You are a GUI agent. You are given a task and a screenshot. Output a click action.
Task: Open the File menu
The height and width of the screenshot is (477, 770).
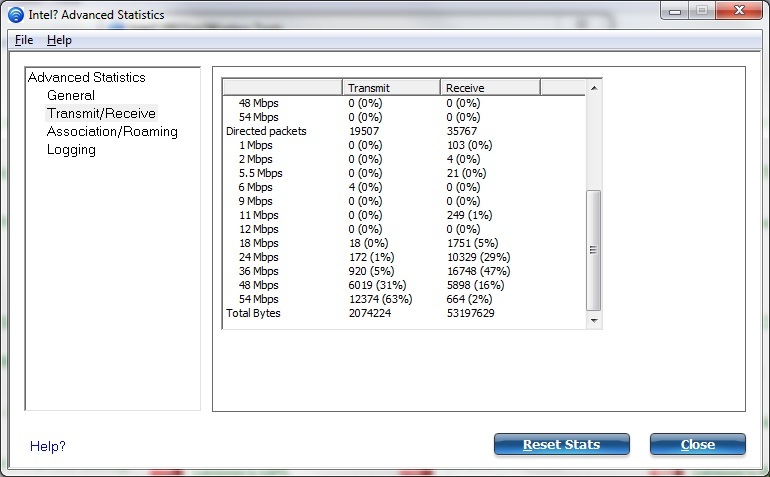[24, 40]
